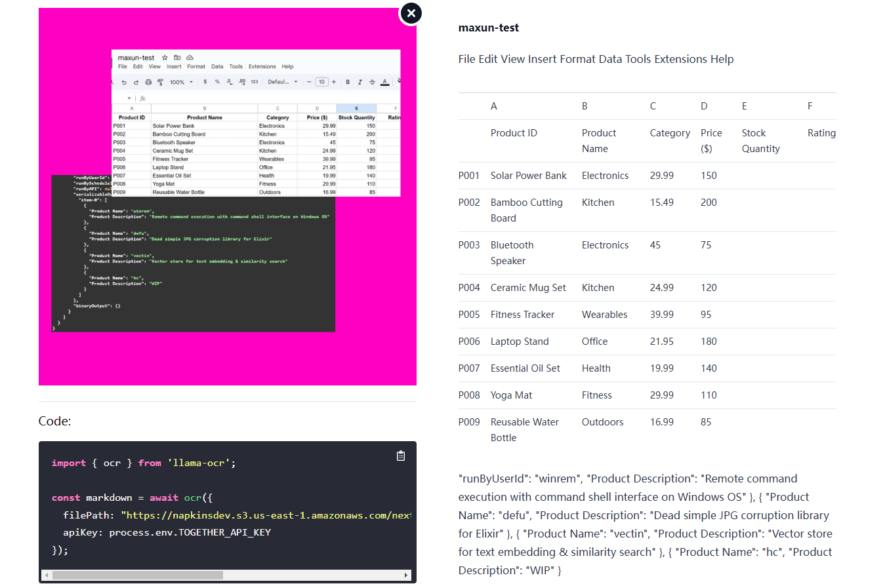This screenshot has width=885, height=588.
Task: Click the price value '19.99'
Action: point(662,368)
